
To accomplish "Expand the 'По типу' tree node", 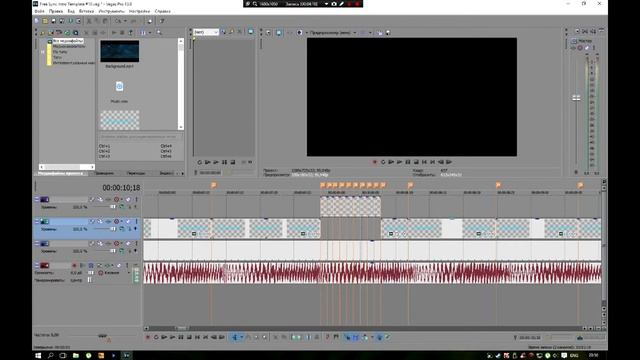I will (43, 52).
